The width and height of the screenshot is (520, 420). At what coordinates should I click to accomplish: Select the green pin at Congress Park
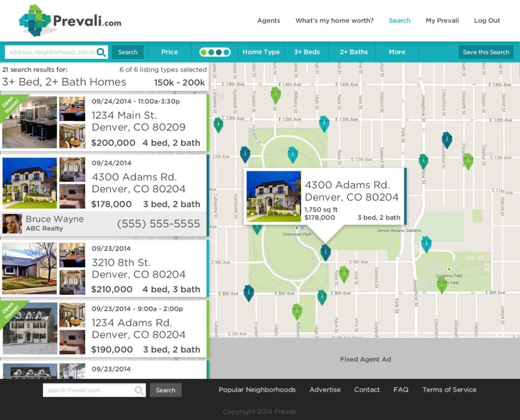pos(442,285)
